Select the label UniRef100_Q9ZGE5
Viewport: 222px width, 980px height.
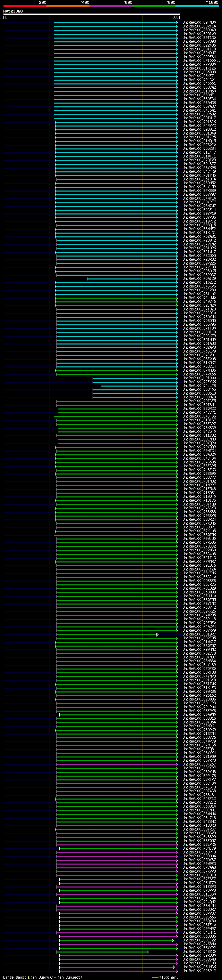[x=199, y=401]
